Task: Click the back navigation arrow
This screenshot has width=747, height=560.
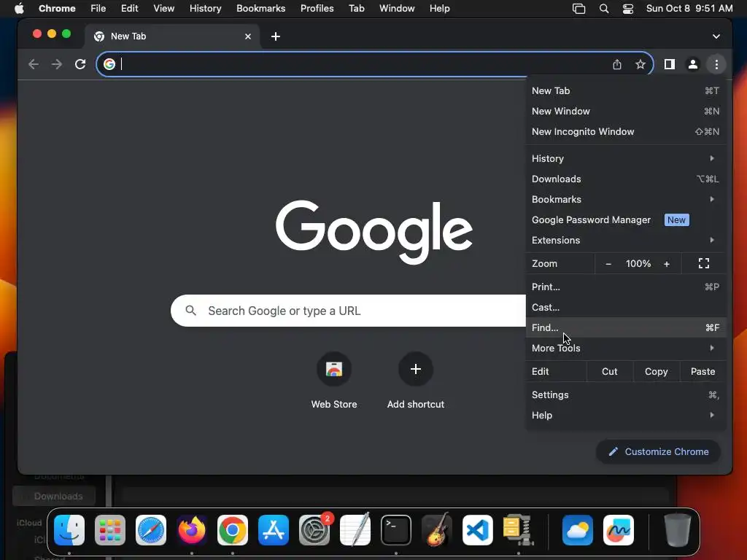Action: tap(34, 64)
